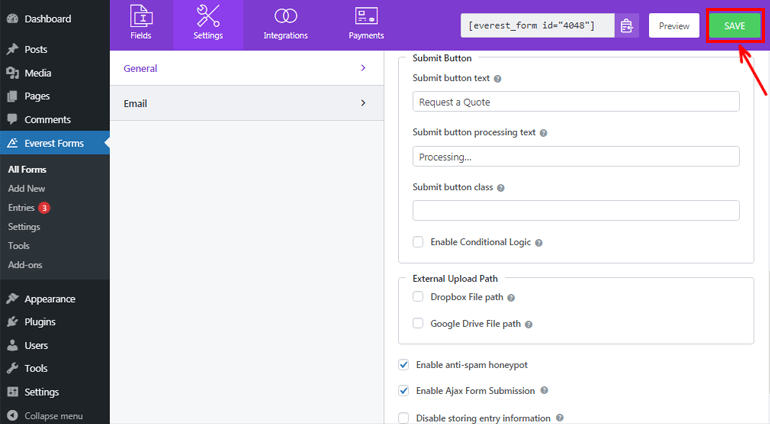Image resolution: width=770 pixels, height=424 pixels.
Task: Click the Preview button
Action: (x=674, y=26)
